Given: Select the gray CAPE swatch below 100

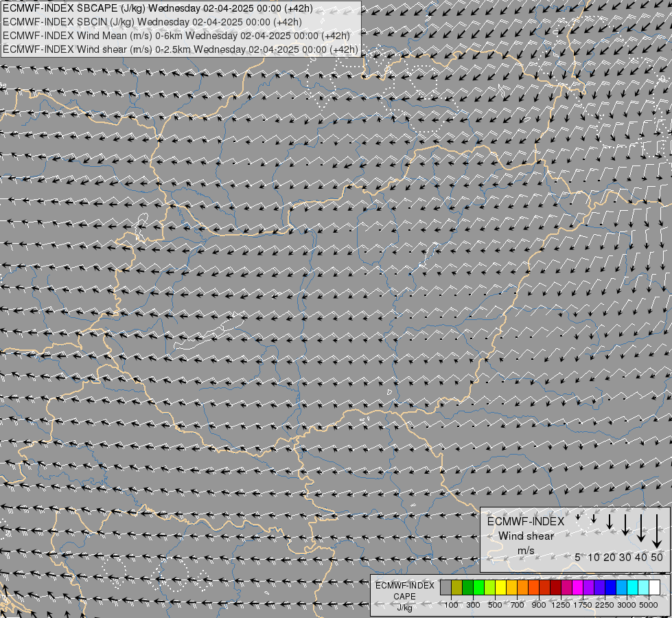Looking at the screenshot, I should 445,587.
